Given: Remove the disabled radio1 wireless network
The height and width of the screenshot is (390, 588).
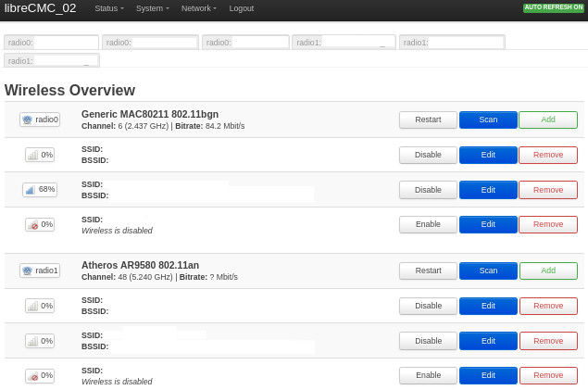Looking at the screenshot, I should pyautogui.click(x=548, y=375).
